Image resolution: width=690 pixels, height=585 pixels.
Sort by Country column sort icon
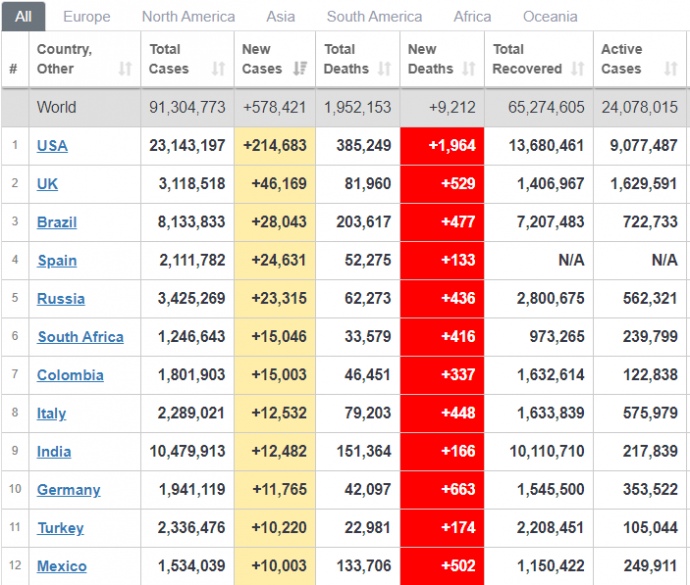(x=125, y=69)
